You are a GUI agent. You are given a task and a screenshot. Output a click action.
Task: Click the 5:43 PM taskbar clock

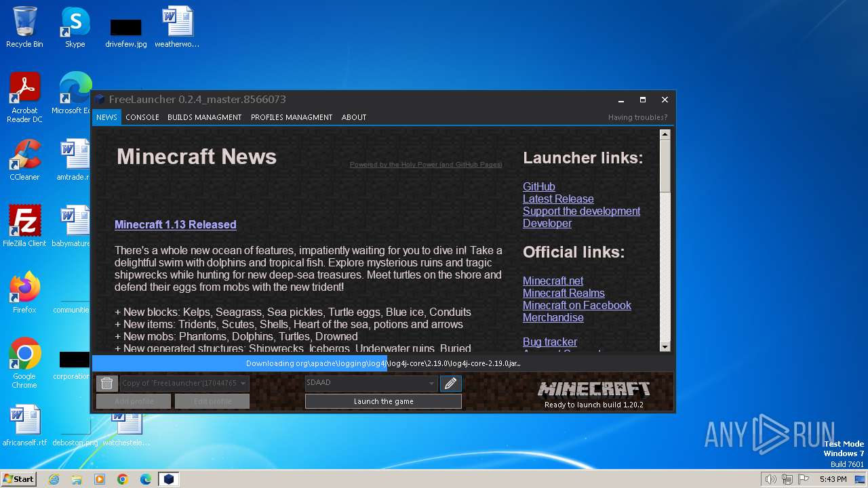click(x=833, y=479)
